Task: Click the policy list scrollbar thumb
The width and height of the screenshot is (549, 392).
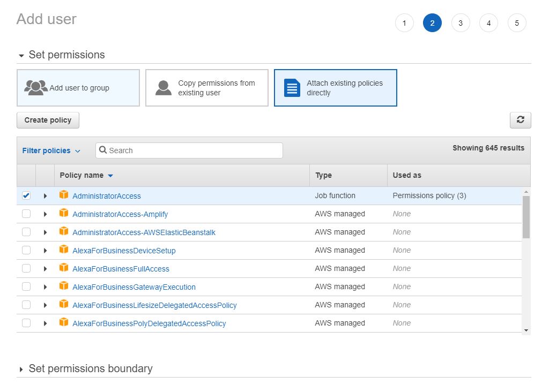Action: pyautogui.click(x=526, y=217)
